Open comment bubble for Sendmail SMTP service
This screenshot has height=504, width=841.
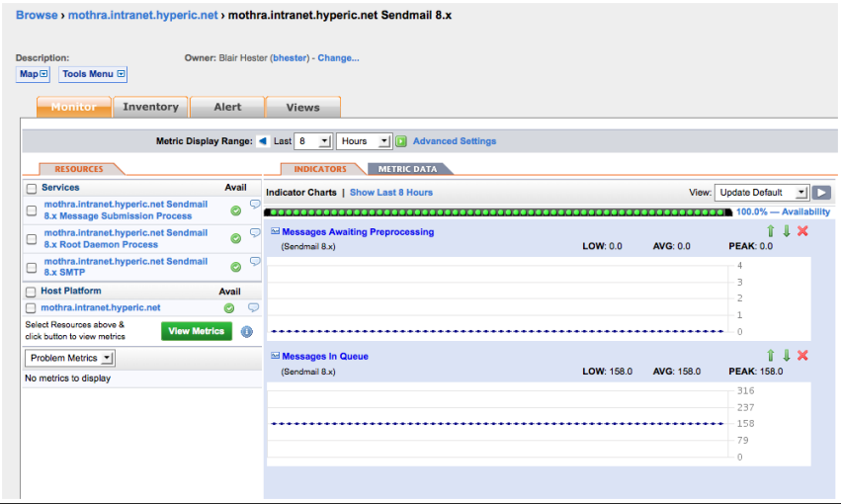254,262
